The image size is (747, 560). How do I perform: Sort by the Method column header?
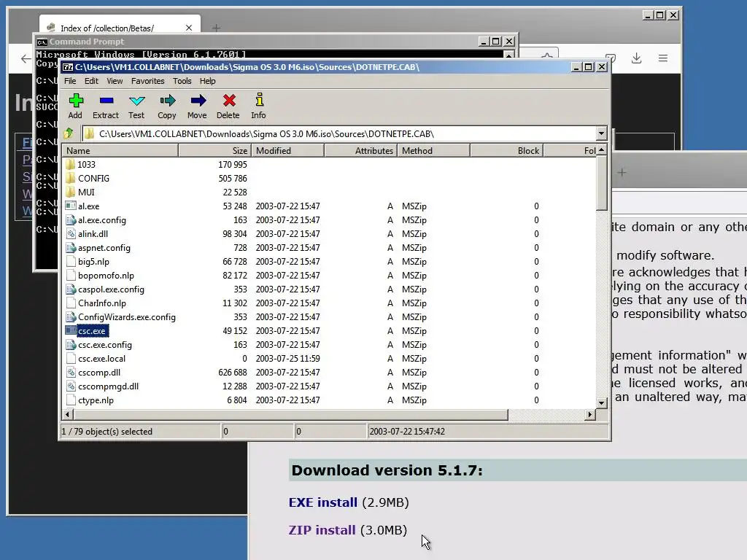coord(433,150)
